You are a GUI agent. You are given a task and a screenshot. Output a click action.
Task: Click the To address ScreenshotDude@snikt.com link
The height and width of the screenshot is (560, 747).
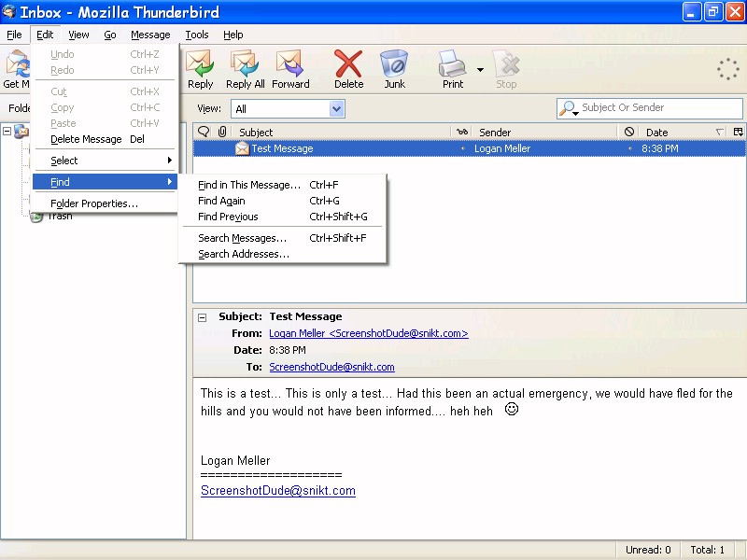click(x=331, y=367)
